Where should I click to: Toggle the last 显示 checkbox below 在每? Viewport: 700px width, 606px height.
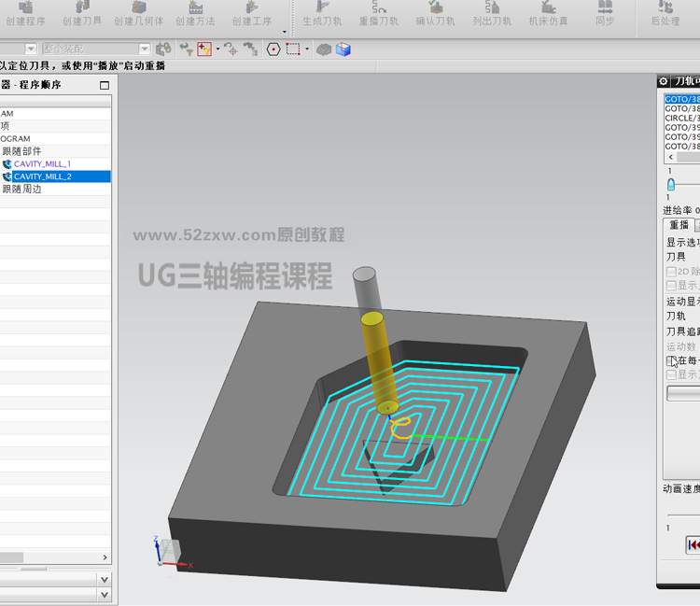671,374
